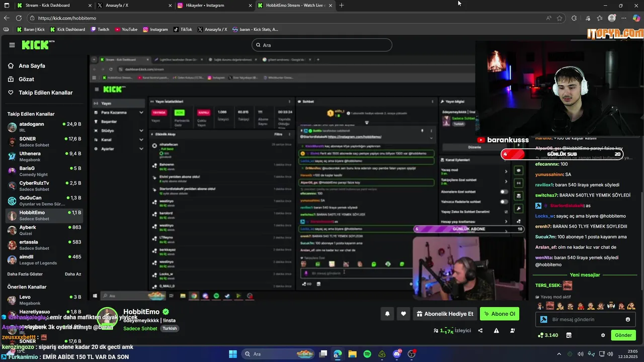Open Baran | Kick bookmark
Image resolution: width=644 pixels, height=362 pixels.
click(31, 29)
